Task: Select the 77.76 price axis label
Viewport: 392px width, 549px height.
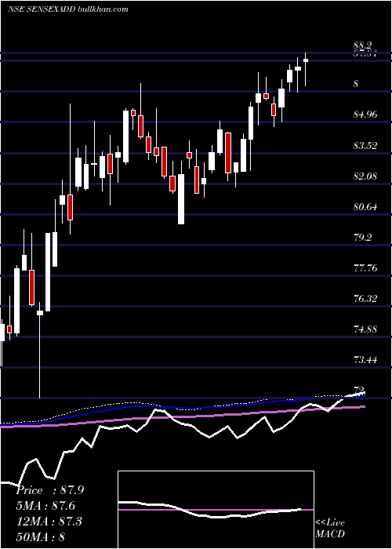Action: (x=365, y=268)
